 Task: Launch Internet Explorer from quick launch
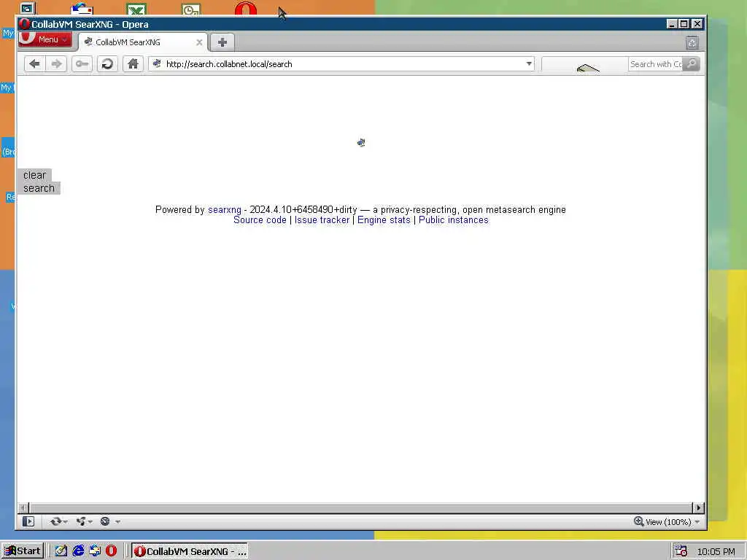(78, 551)
